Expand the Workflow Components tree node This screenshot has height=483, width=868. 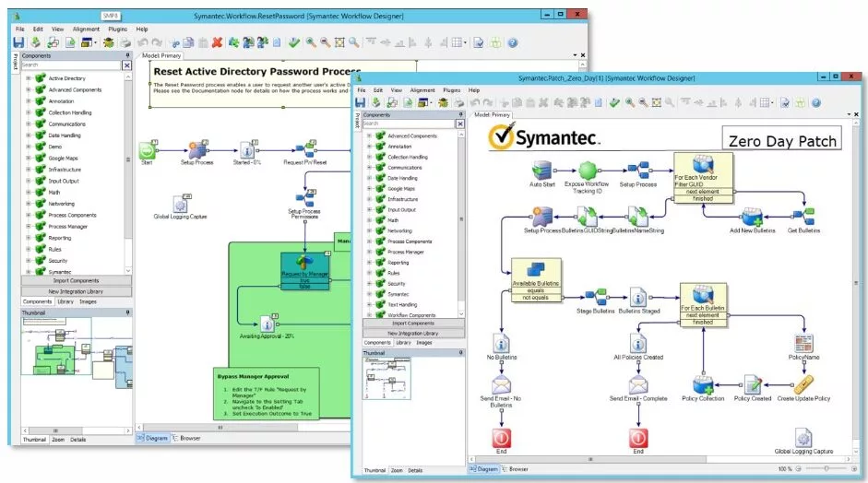370,314
